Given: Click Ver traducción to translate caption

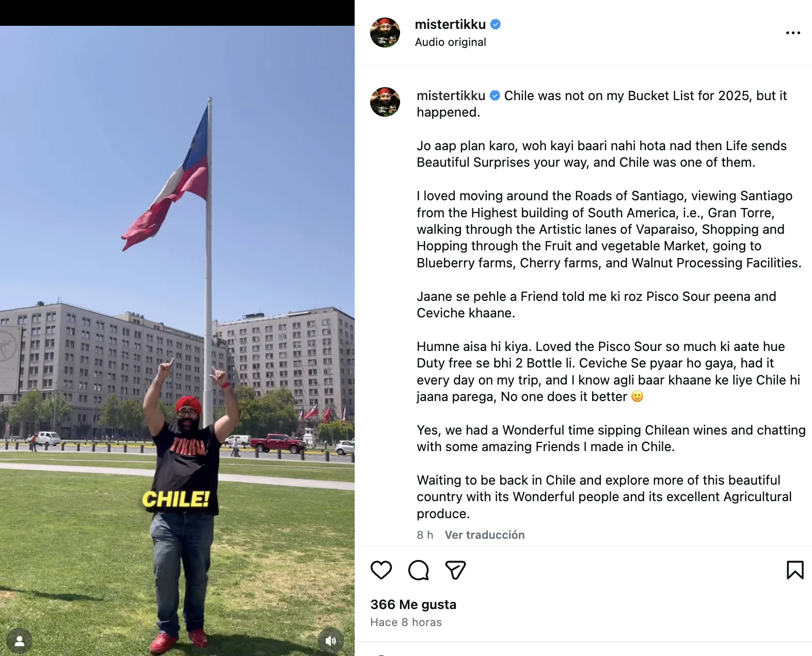Looking at the screenshot, I should click(485, 535).
